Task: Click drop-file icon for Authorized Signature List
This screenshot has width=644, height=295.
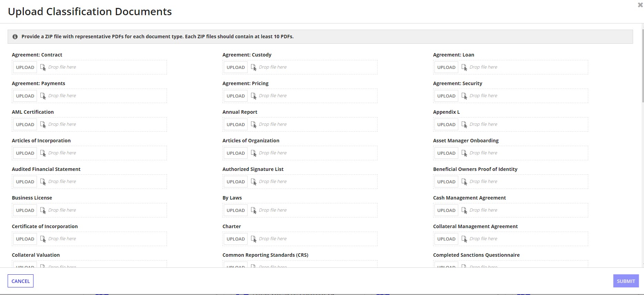Action: coord(254,182)
